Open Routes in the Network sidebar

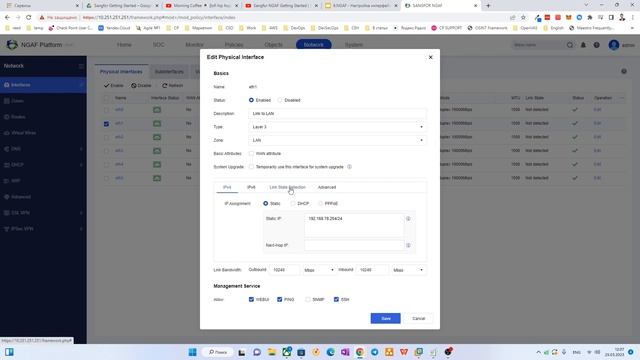pos(43,117)
